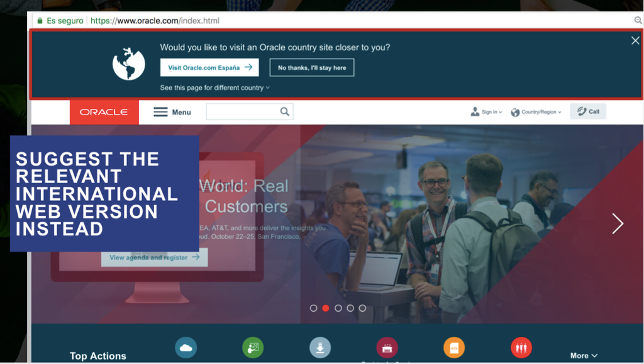Click the blue cloud Top Actions icon
644x364 pixels.
(186, 348)
